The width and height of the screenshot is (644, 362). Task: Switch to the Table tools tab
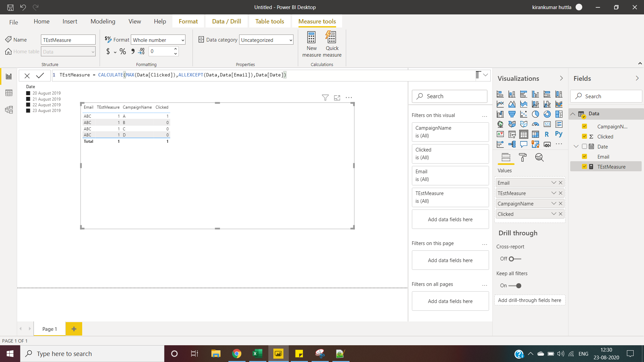[270, 21]
